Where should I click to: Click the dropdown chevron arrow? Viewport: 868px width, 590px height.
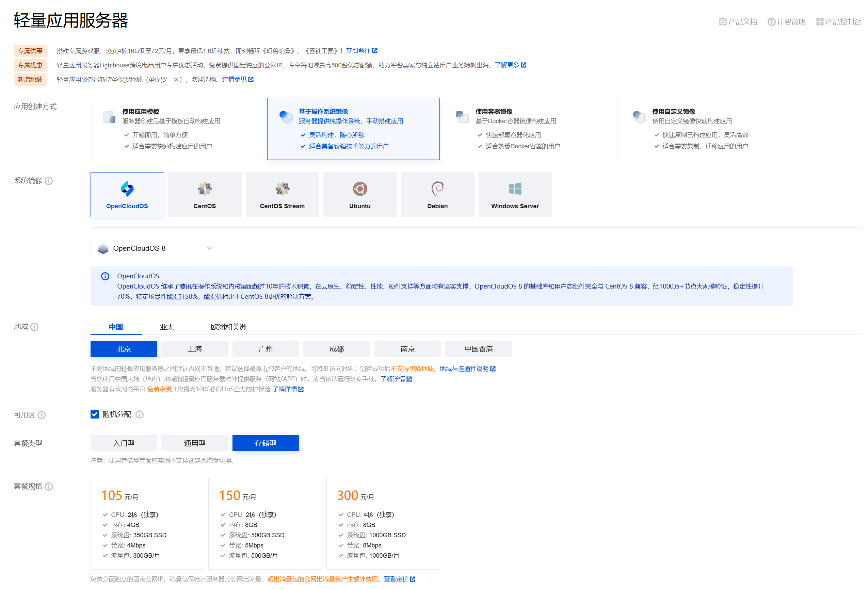click(210, 249)
